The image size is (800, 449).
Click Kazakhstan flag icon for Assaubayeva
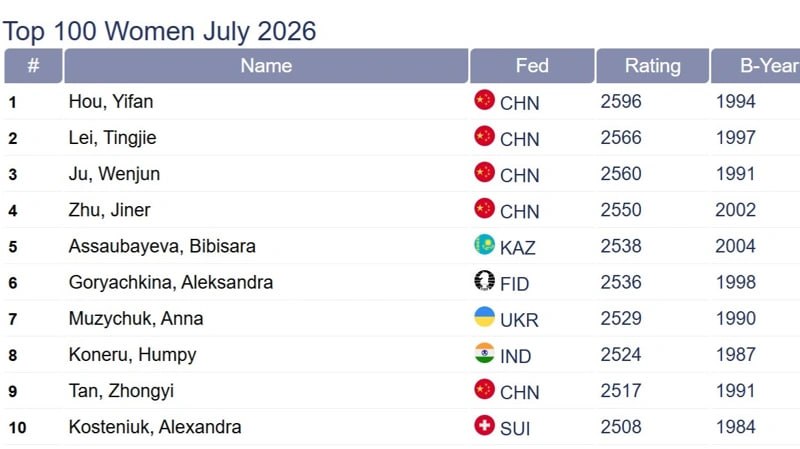point(484,244)
